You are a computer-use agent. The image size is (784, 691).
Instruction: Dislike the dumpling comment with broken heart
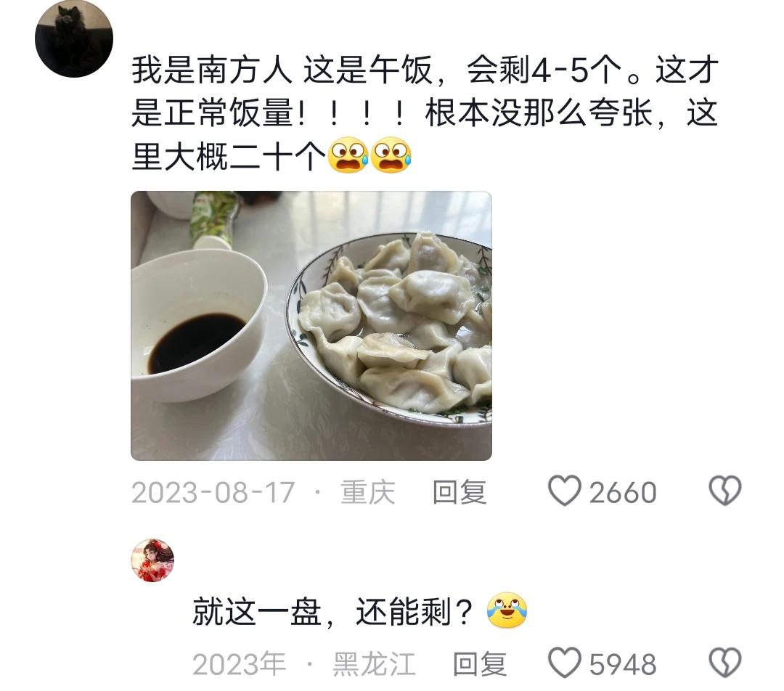[725, 491]
